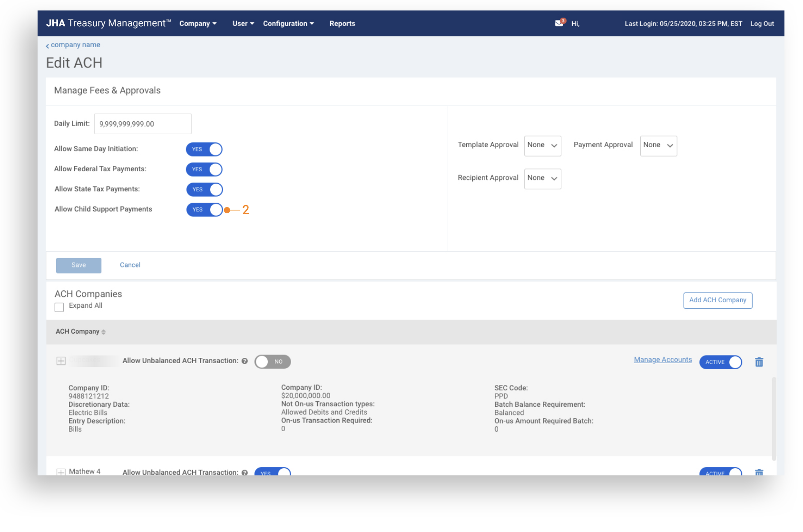Image resolution: width=803 pixels, height=532 pixels.
Task: Expand the Mathew 4 company row
Action: 61,472
